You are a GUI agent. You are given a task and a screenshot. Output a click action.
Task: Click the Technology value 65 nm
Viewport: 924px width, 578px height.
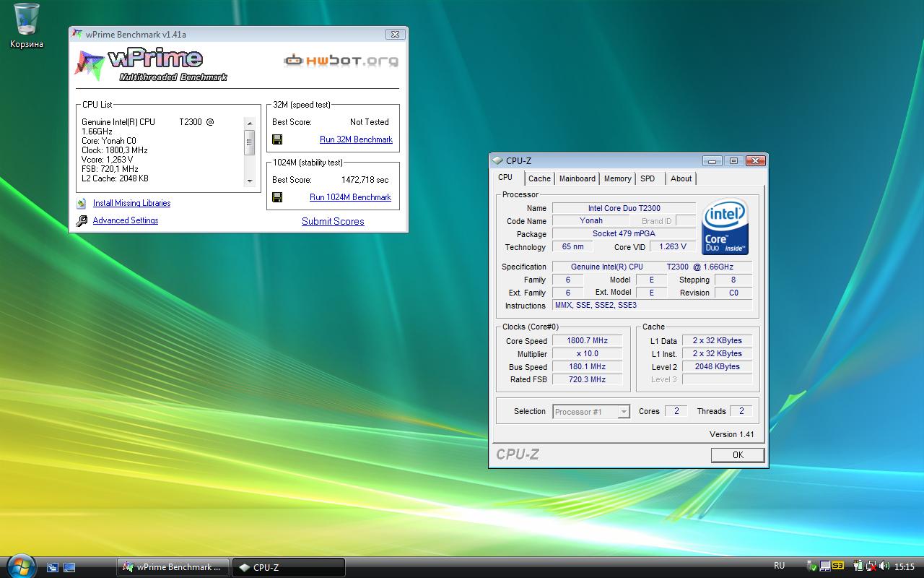tap(573, 247)
